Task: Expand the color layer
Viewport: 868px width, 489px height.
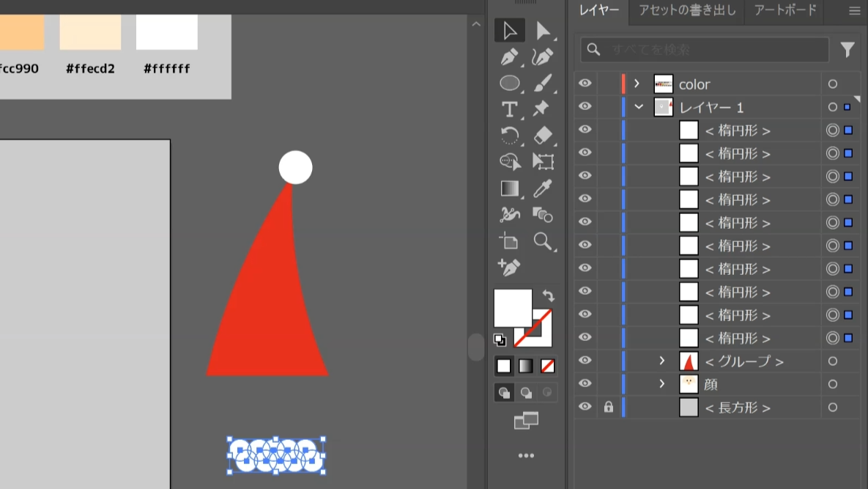Action: pyautogui.click(x=637, y=84)
